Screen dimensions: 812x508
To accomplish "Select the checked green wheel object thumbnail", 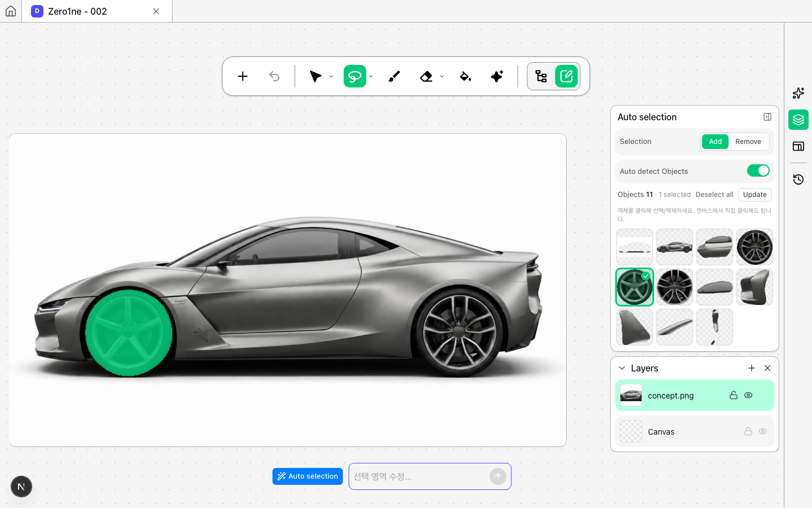I will pyautogui.click(x=634, y=287).
